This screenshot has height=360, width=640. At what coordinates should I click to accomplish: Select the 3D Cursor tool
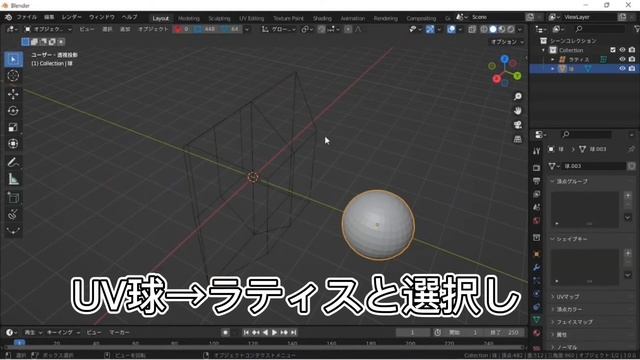[13, 76]
